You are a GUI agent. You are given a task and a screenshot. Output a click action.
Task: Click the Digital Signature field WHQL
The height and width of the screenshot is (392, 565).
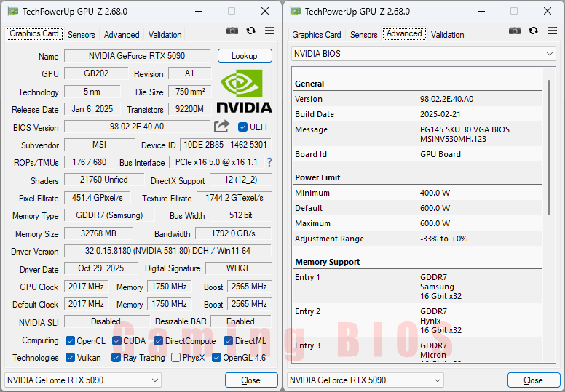[x=238, y=268]
